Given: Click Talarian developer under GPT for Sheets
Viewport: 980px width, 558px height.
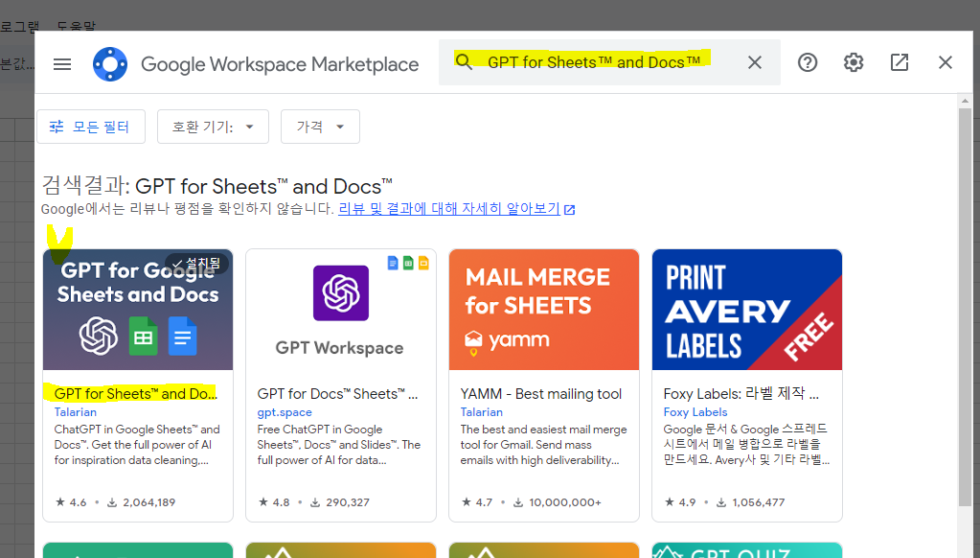Looking at the screenshot, I should pos(75,412).
